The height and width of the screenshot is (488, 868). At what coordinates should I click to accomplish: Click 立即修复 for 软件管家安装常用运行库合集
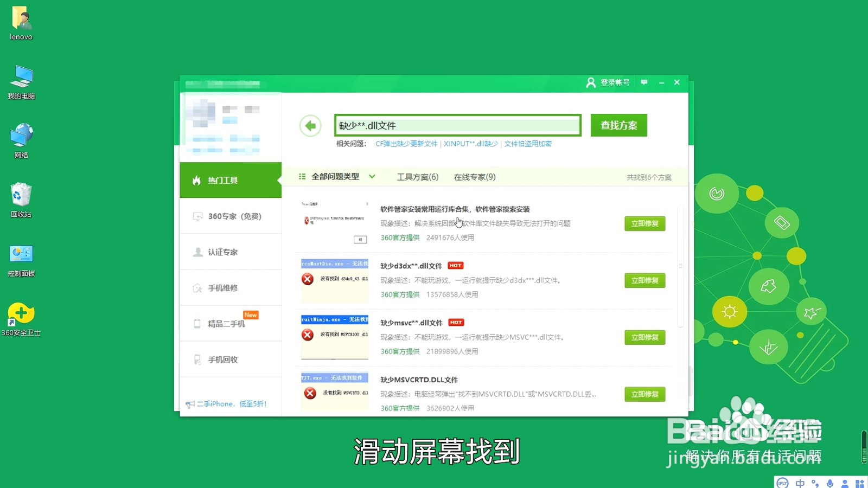click(644, 223)
